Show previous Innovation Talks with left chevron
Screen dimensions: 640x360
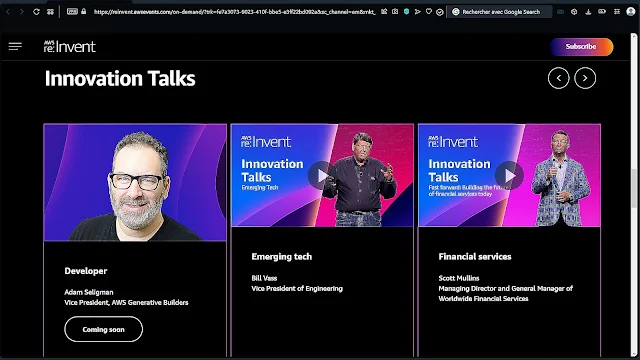(x=558, y=78)
